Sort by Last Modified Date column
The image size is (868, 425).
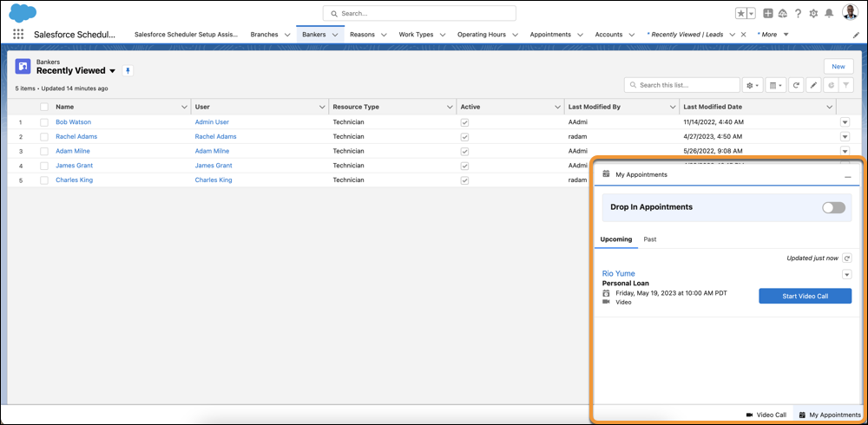pyautogui.click(x=713, y=107)
